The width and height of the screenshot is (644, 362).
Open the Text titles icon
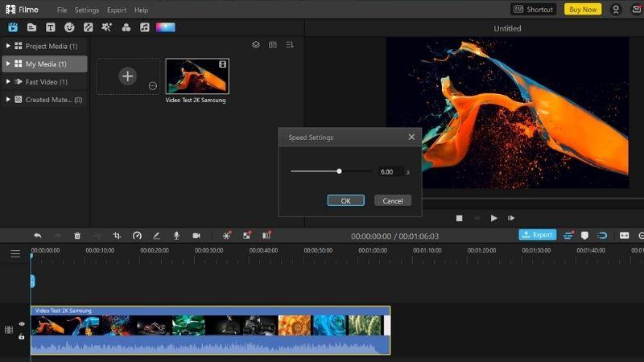pyautogui.click(x=51, y=27)
